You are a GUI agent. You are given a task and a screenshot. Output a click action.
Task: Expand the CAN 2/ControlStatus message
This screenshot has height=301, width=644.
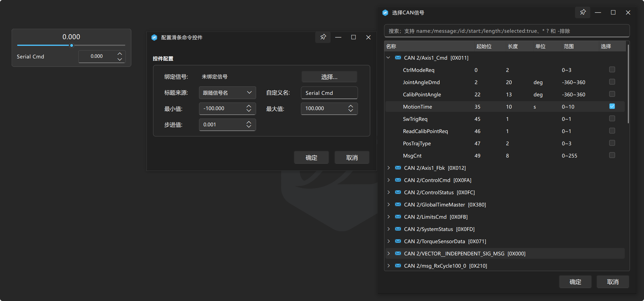(x=388, y=192)
